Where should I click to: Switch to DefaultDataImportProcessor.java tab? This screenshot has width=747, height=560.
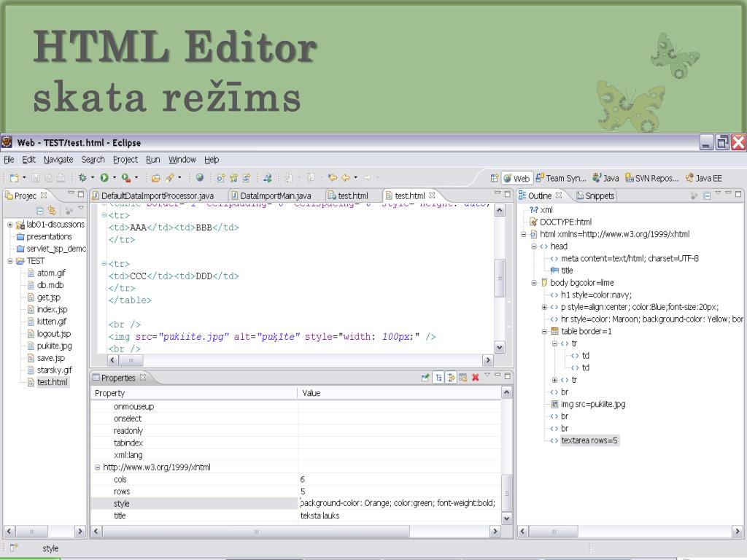click(x=153, y=195)
